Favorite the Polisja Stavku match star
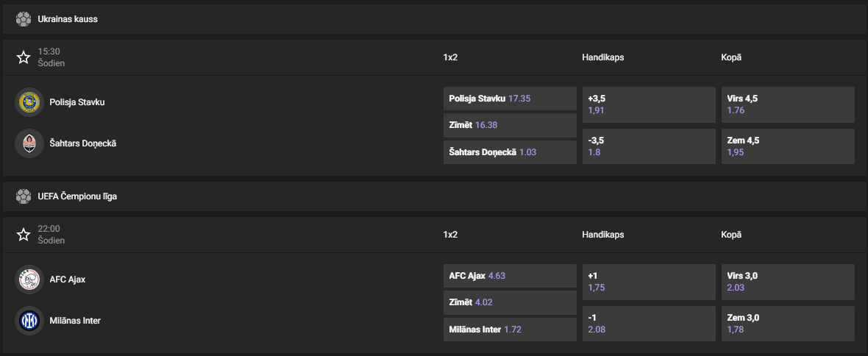 pyautogui.click(x=24, y=57)
